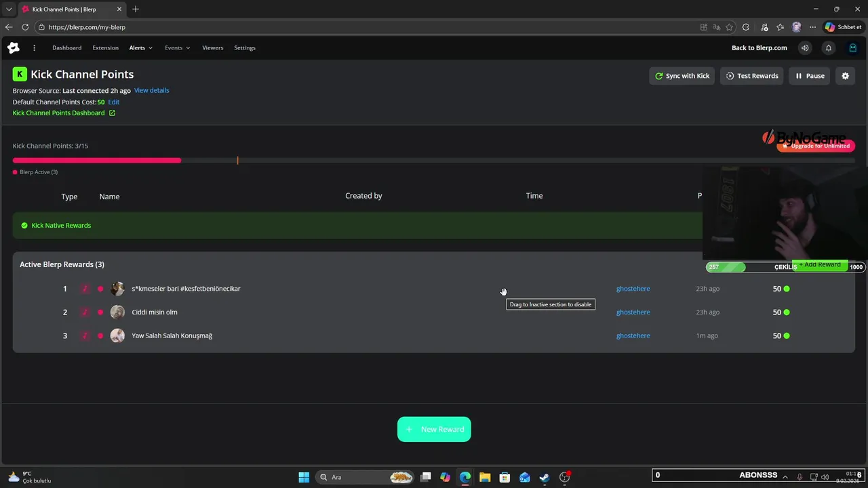
Task: Open the ghost profile avatar menu
Action: click(x=853, y=48)
